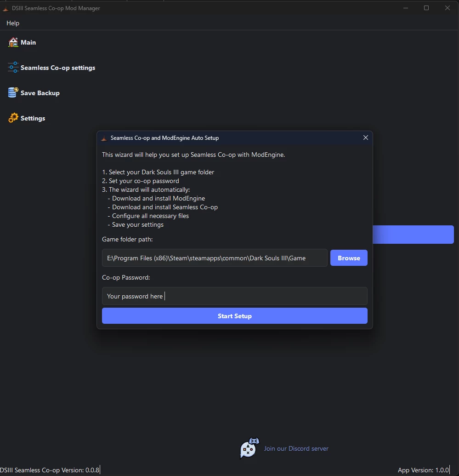
Task: Focus the Co-op Password input field
Action: point(234,296)
